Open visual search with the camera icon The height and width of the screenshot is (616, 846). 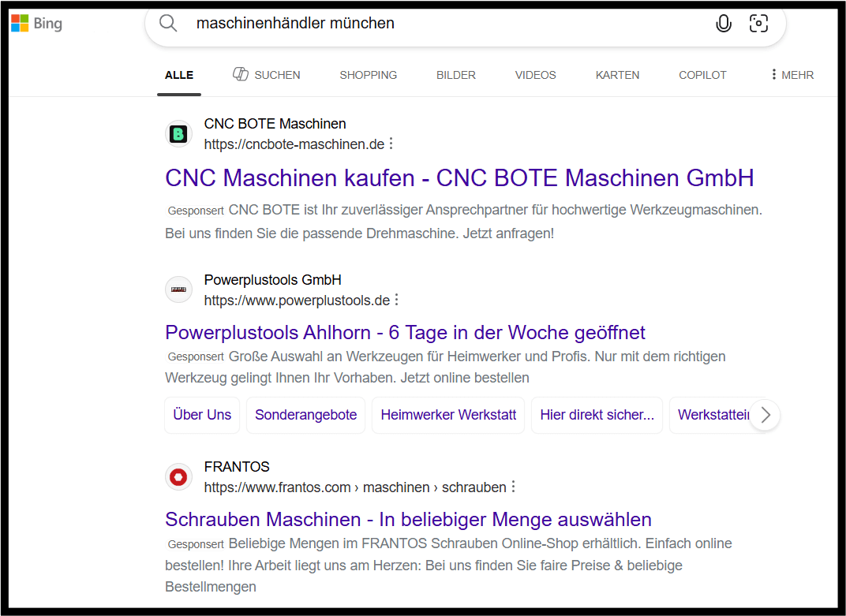pos(758,24)
